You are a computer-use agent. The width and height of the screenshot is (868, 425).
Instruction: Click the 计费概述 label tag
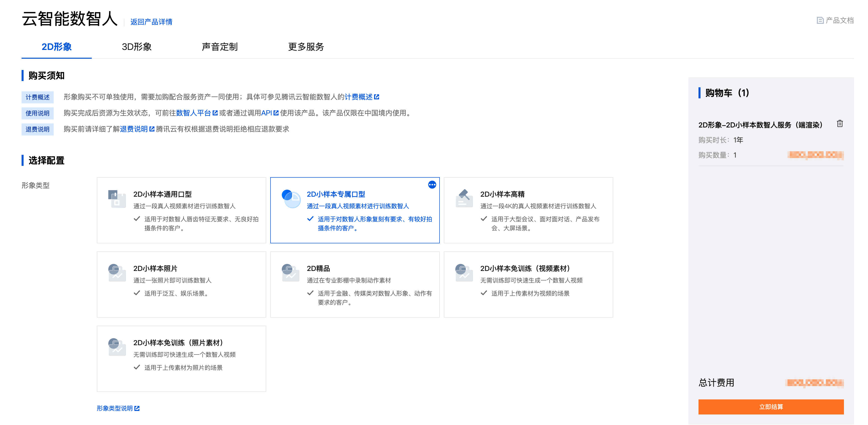click(x=37, y=97)
